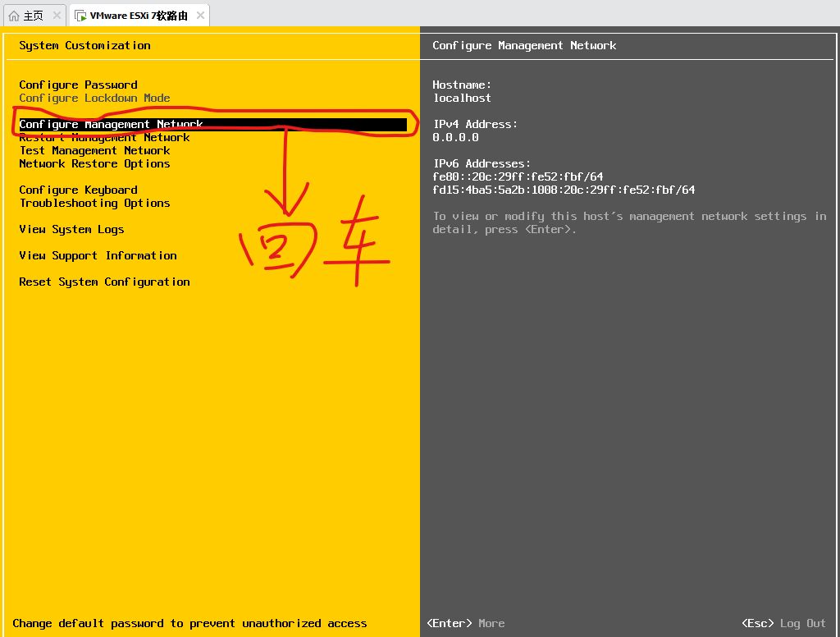Click the home icon on 主页 tab
840x637 pixels.
[14, 16]
